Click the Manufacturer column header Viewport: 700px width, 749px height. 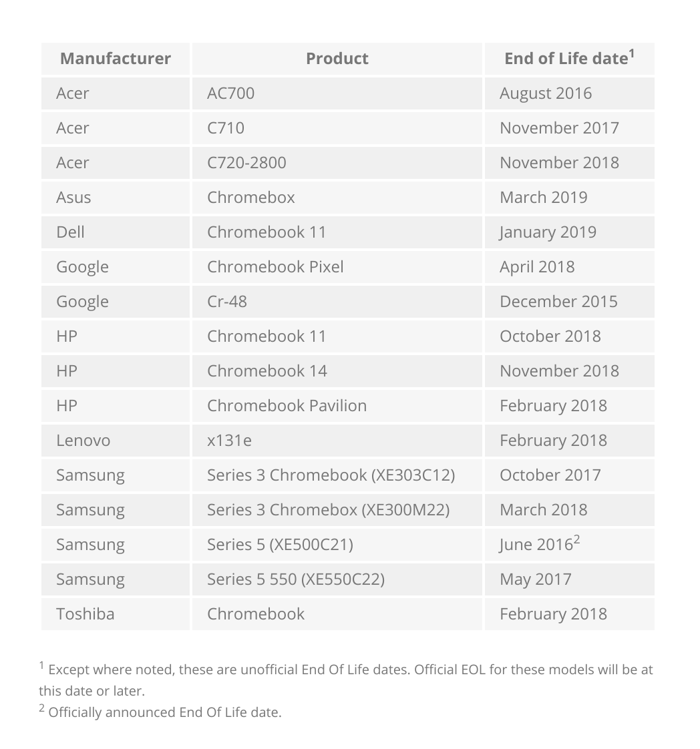pos(115,59)
